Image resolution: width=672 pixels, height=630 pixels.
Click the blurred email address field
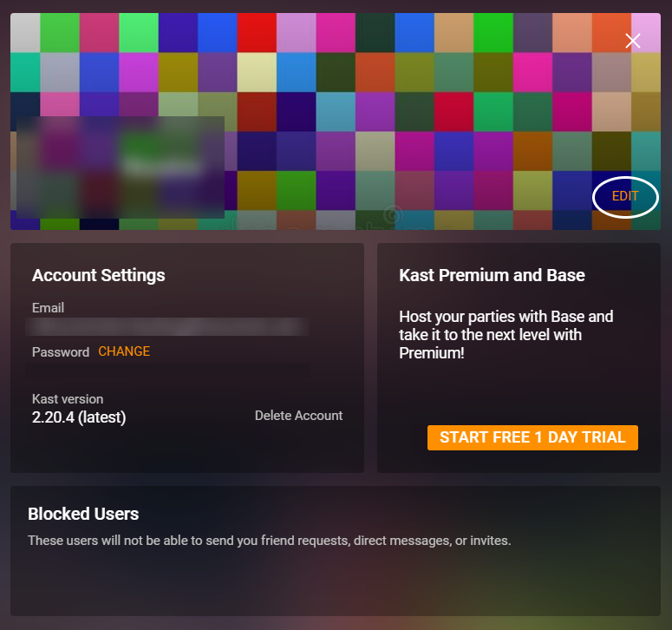[x=167, y=327]
